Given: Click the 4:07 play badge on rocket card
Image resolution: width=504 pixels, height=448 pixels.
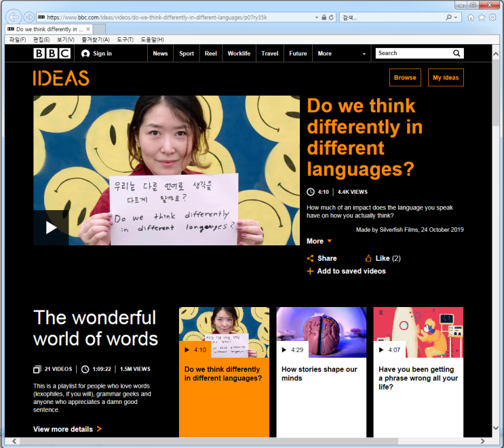Looking at the screenshot, I should [389, 350].
